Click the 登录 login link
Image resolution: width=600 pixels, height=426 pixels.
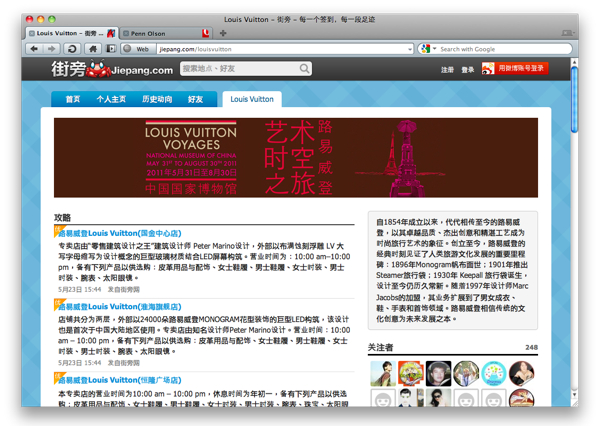click(467, 70)
